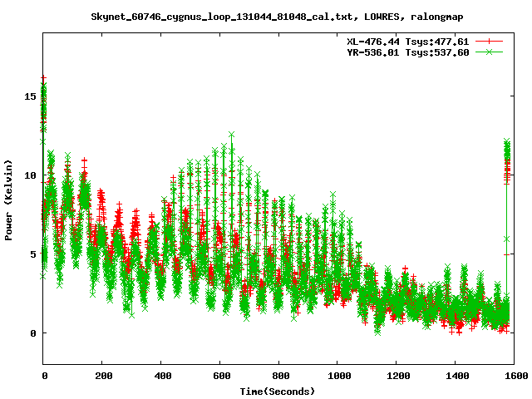Click the Power (Kelvin) y-axis label
Viewport: 532px width, 399px height.
(x=8, y=200)
